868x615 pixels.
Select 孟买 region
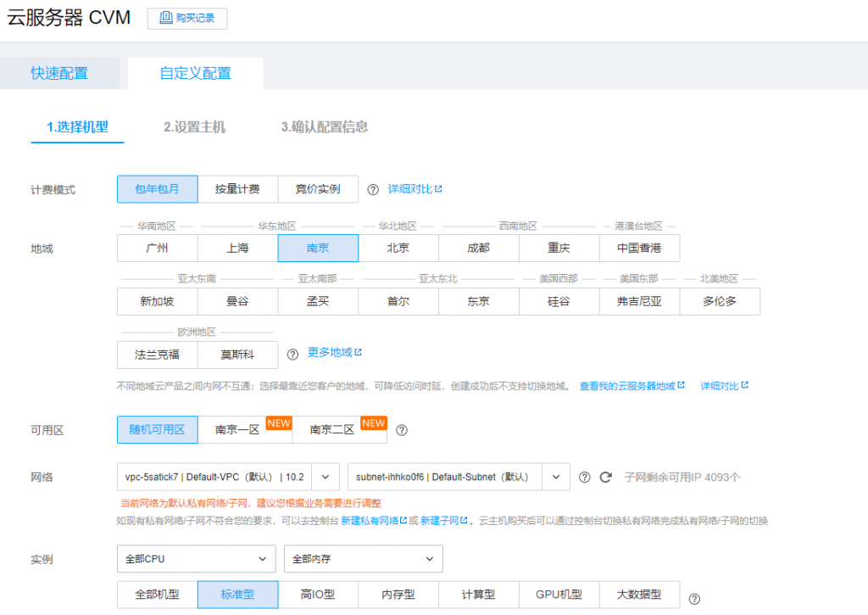319,301
